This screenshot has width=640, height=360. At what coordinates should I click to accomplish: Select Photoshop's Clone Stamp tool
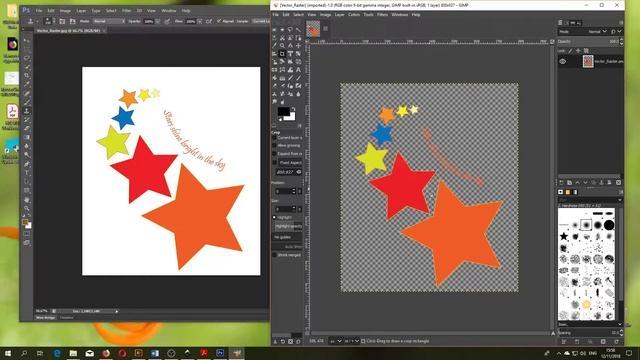[x=27, y=111]
